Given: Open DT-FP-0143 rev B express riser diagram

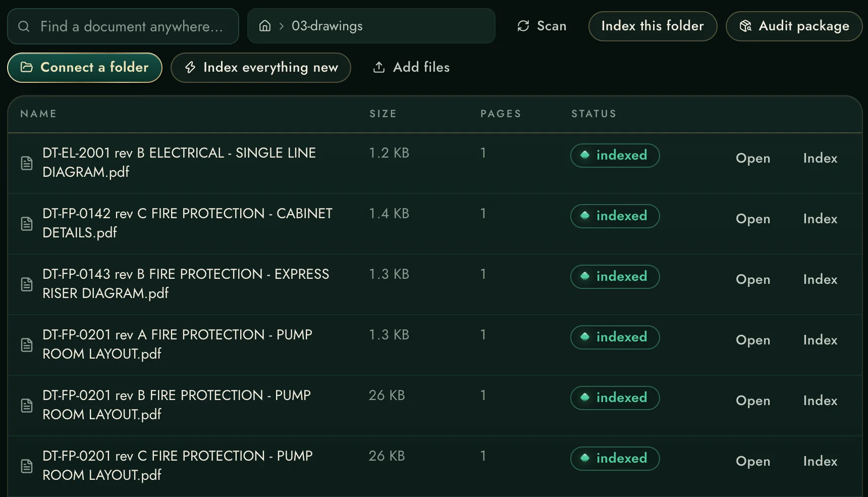Looking at the screenshot, I should (753, 279).
